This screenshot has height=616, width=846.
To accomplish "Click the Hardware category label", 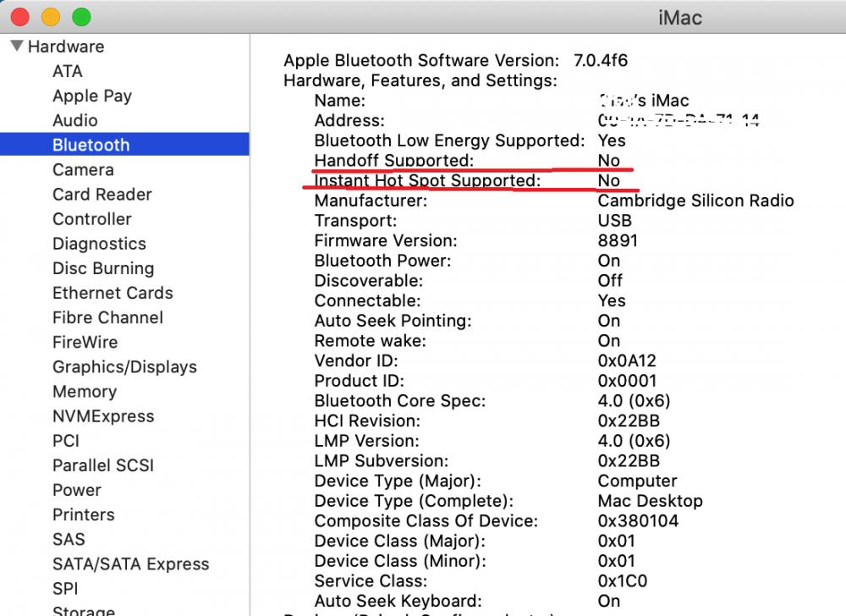I will tap(66, 47).
